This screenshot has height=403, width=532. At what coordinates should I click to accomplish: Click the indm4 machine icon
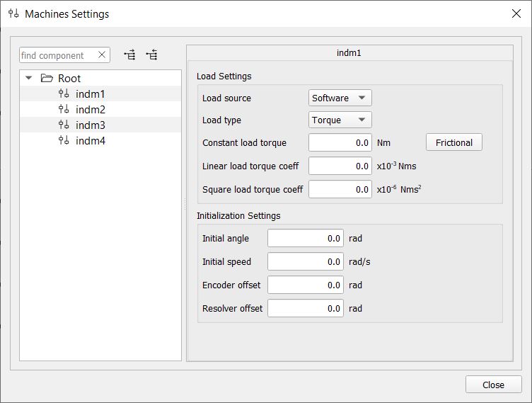[x=64, y=141]
